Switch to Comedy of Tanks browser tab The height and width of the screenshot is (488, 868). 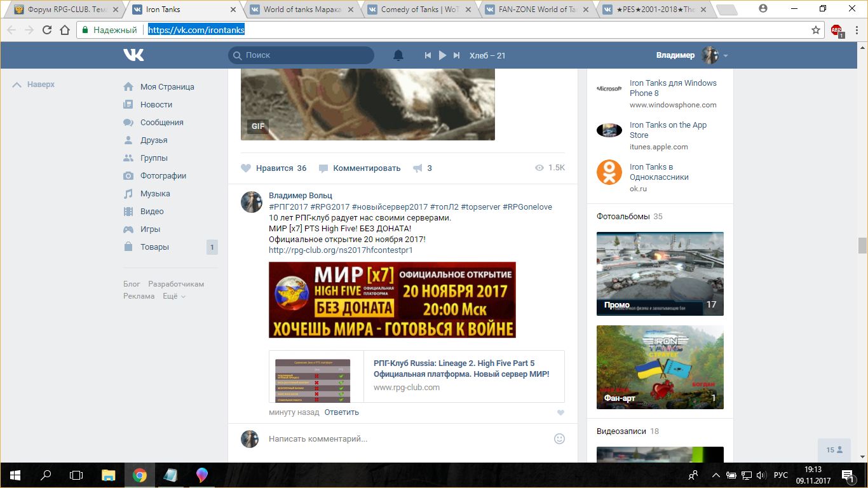tap(419, 10)
